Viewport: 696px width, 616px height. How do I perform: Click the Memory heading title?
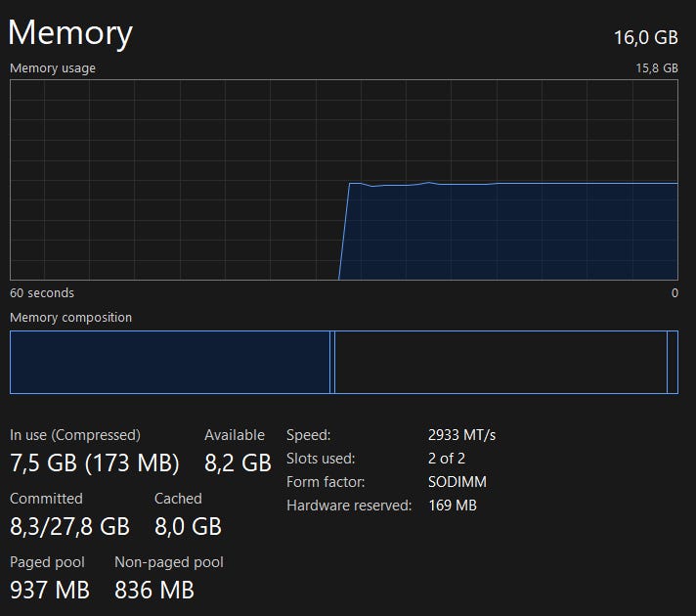coord(70,33)
